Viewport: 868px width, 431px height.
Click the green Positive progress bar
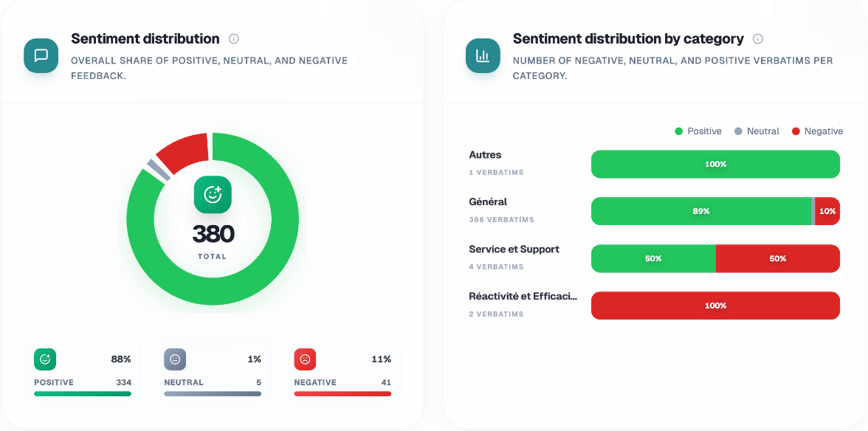(83, 394)
